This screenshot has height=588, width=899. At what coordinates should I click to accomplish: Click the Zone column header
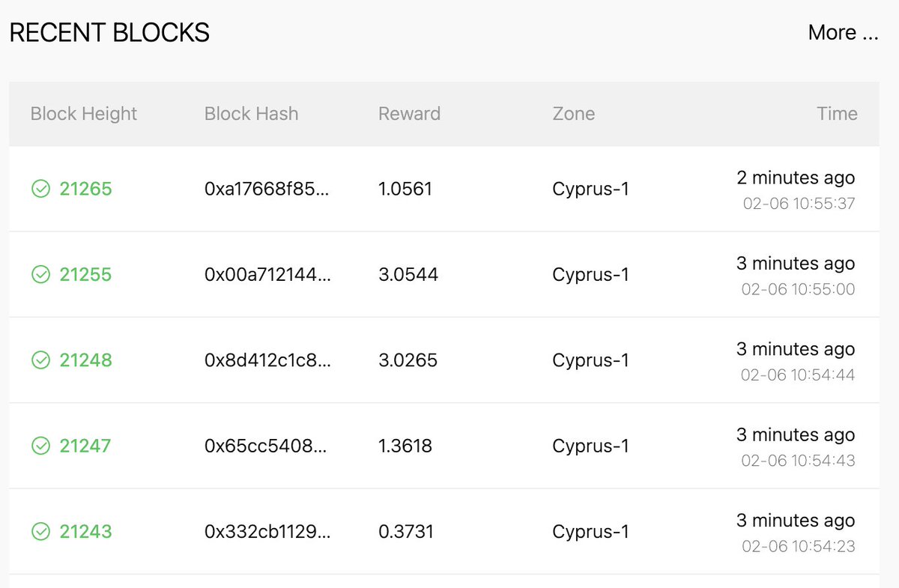click(574, 114)
